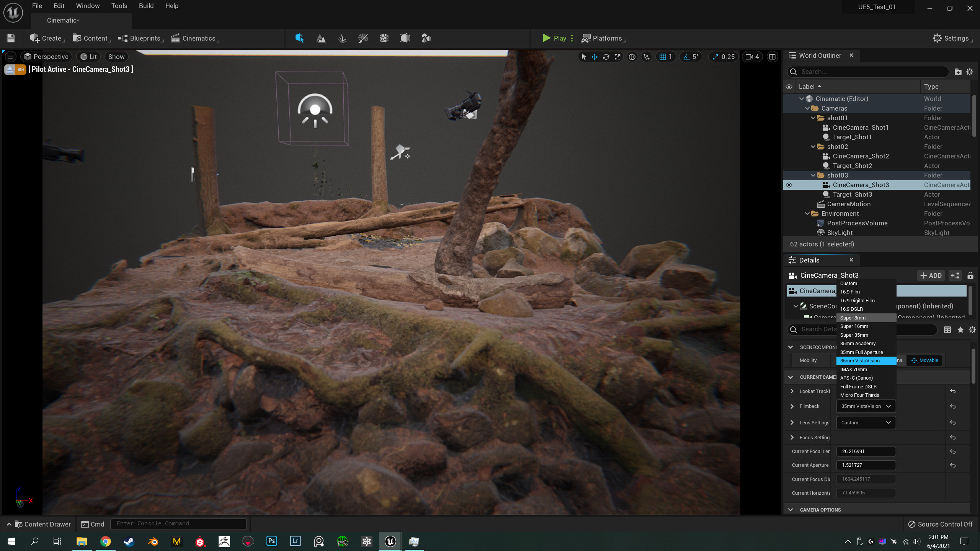Click the Current Aperture value field
The image size is (980, 551).
pos(866,465)
